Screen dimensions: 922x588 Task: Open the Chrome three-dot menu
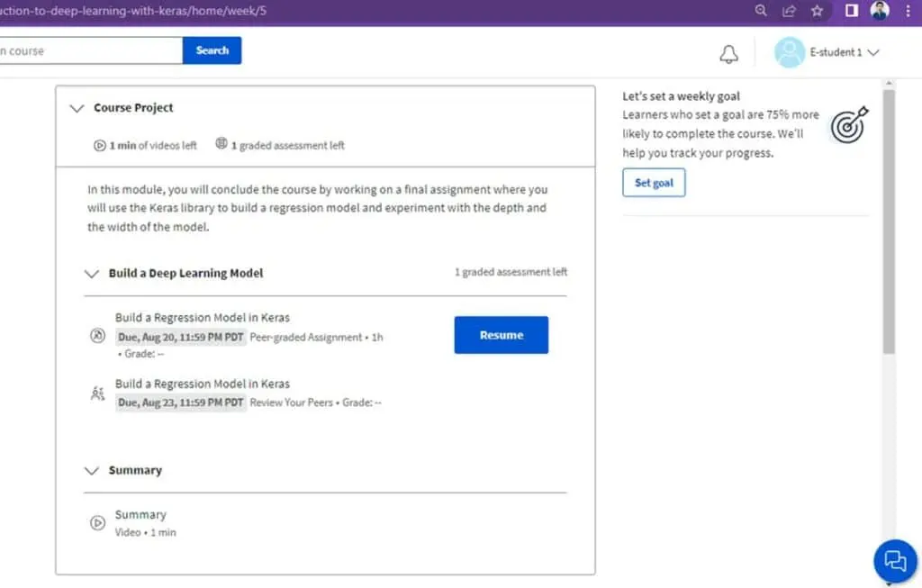(x=908, y=11)
